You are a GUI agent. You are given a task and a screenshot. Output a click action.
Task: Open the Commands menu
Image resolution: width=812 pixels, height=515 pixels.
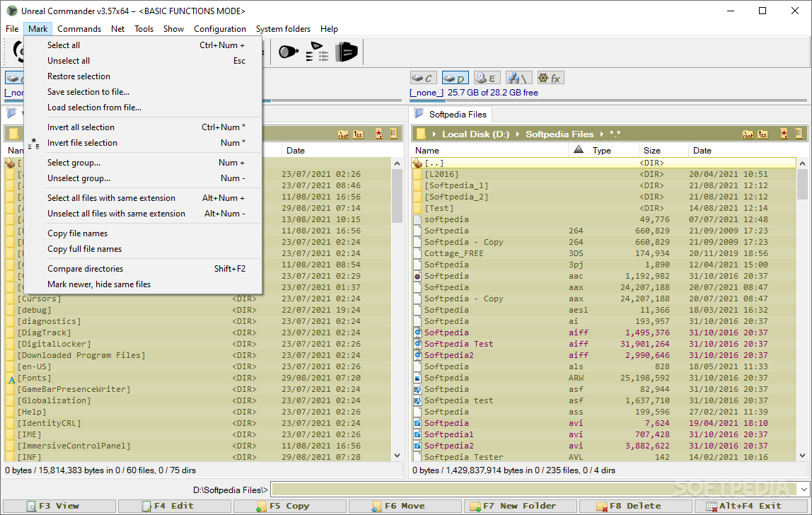click(x=79, y=29)
